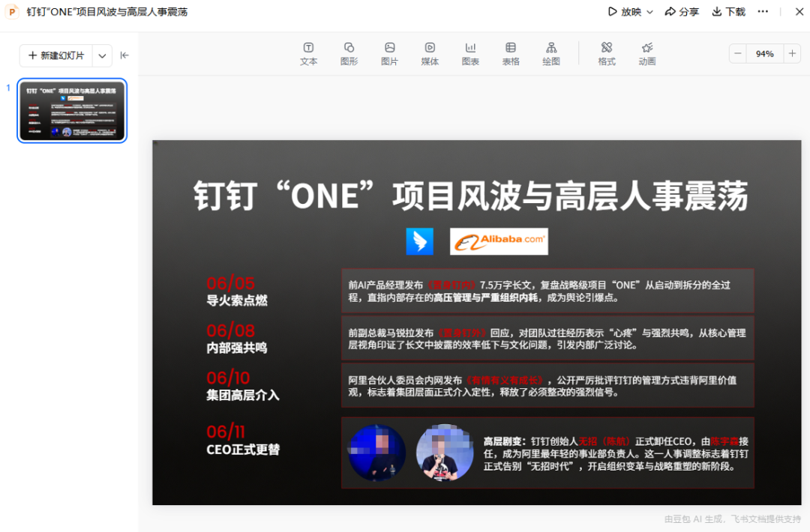Viewport: 810px width, 532px height.
Task: Expand the 放映 dropdown arrow
Action: tap(649, 12)
